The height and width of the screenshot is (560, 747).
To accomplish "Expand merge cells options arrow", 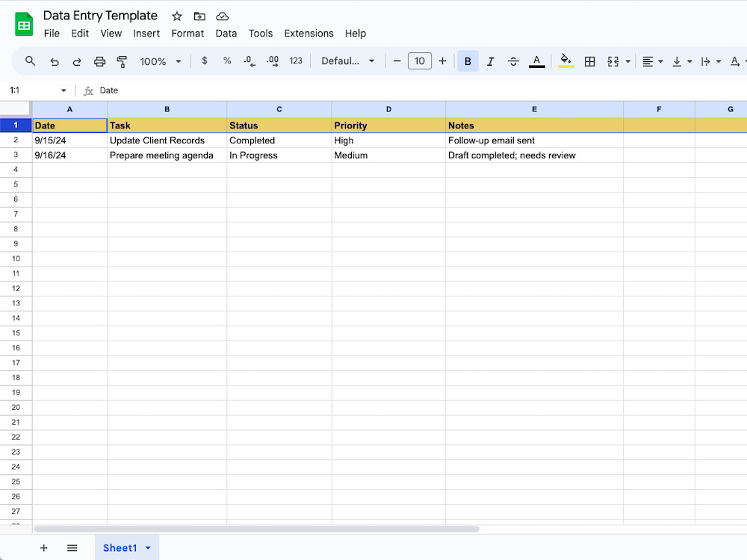I will point(628,61).
